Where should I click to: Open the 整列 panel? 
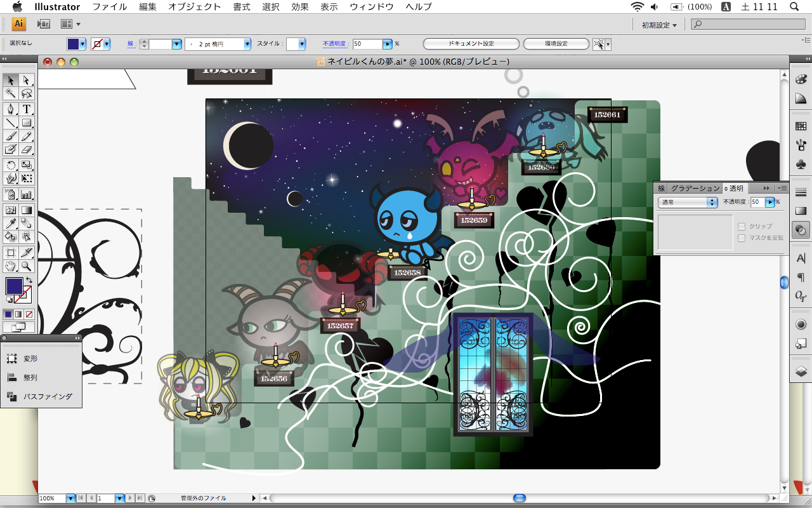(30, 377)
